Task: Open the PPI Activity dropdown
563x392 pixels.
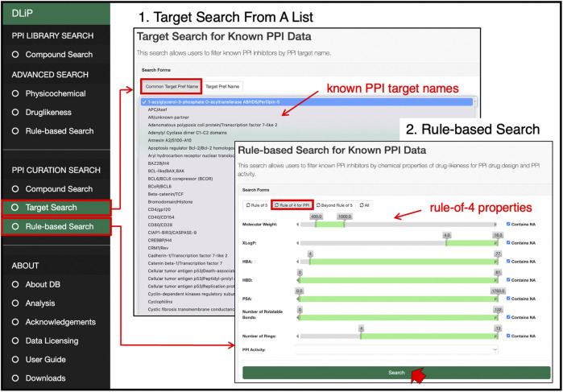Action: [x=397, y=349]
